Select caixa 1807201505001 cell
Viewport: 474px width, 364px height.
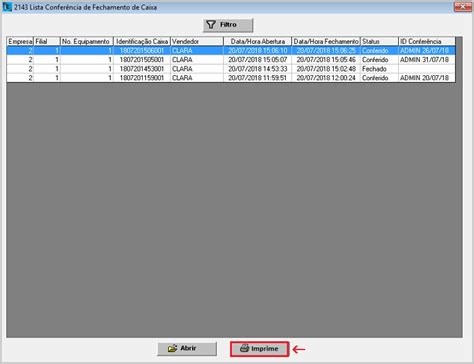tap(142, 60)
